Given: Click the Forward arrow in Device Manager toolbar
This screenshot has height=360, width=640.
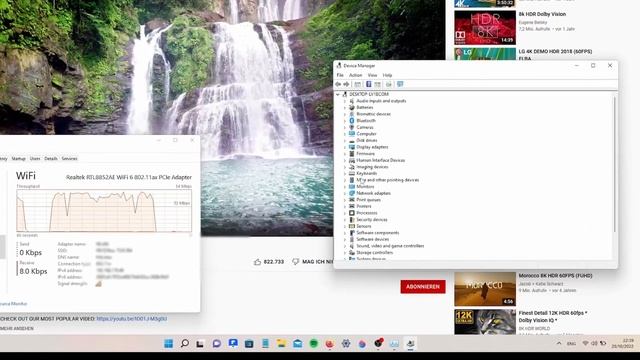Looking at the screenshot, I should click(346, 84).
